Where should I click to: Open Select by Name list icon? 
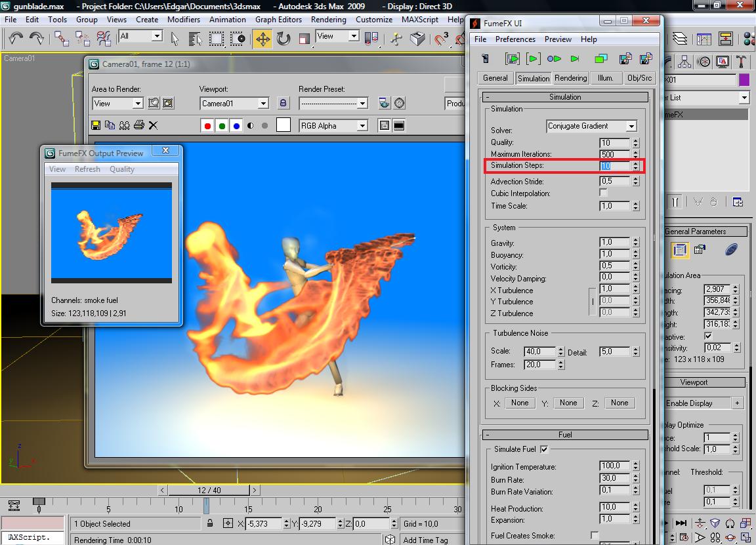point(195,39)
